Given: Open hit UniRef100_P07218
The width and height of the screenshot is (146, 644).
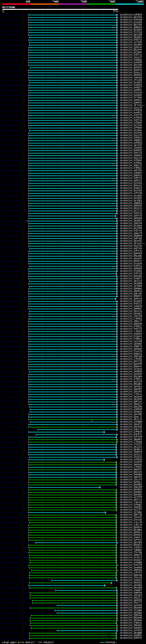Looking at the screenshot, I should tap(131, 32).
